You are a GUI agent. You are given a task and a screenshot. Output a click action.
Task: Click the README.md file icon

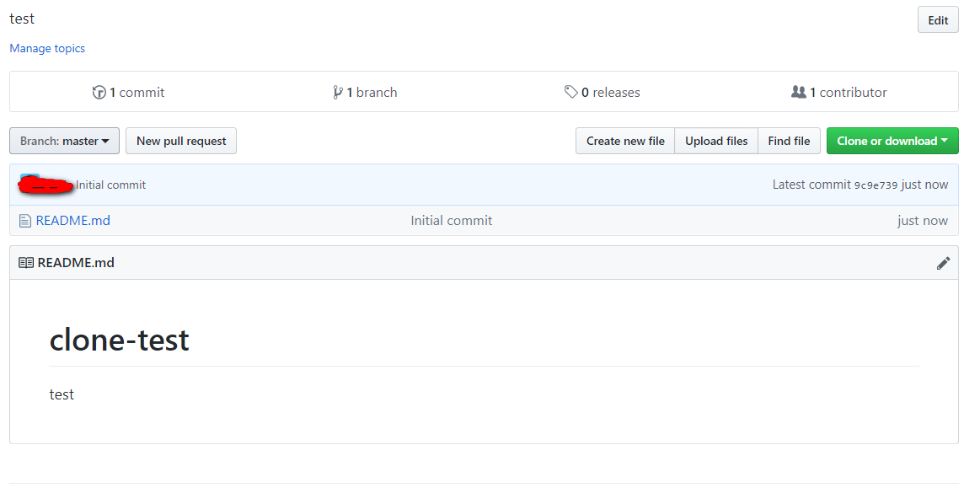click(25, 221)
